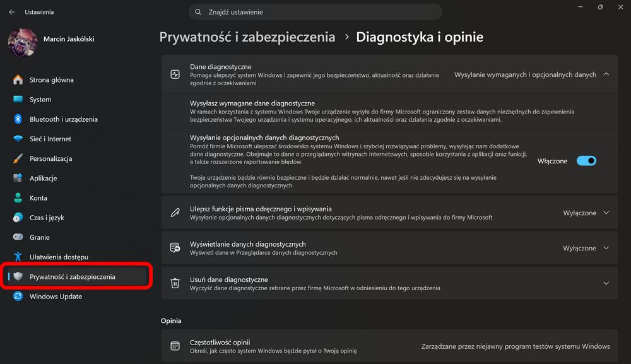
Task: Click Wyłączone status for handwriting improvement
Action: 579,213
